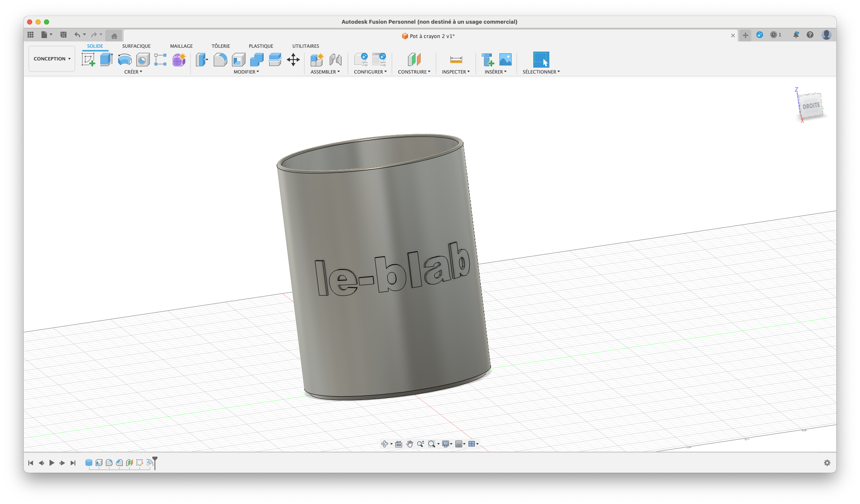Expand the CONFIGURER menu
The height and width of the screenshot is (504, 860).
[370, 72]
